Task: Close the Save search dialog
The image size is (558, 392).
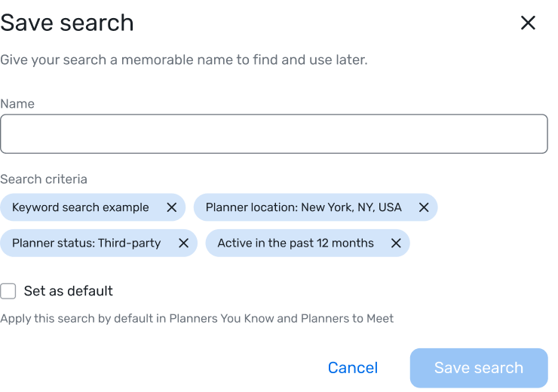Action: coord(528,23)
